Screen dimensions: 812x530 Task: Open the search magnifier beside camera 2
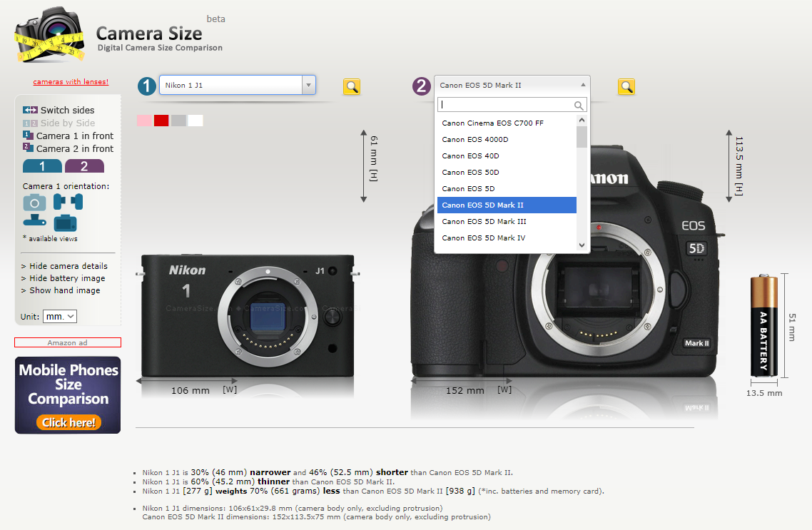pos(626,87)
